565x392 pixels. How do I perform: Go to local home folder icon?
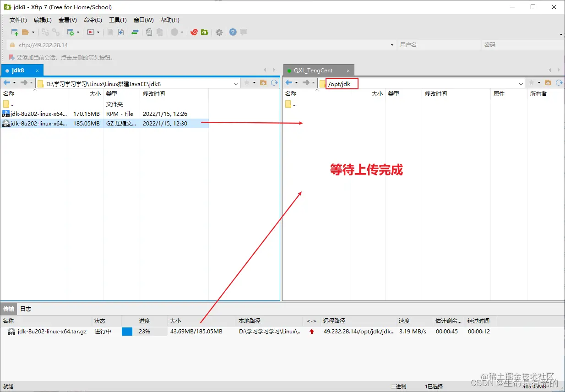click(x=263, y=83)
